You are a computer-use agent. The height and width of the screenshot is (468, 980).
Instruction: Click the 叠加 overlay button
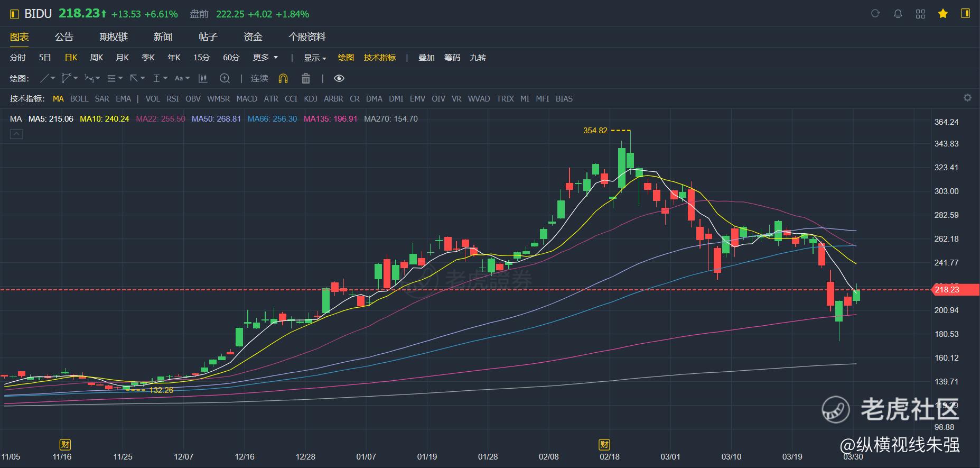(426, 58)
